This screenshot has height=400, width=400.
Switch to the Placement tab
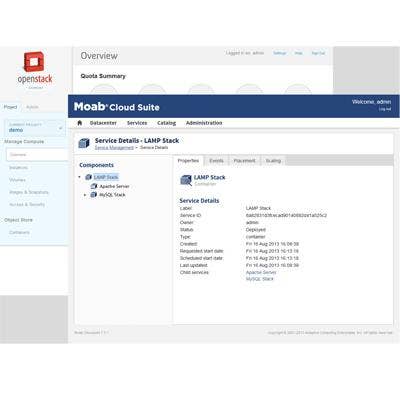[244, 161]
